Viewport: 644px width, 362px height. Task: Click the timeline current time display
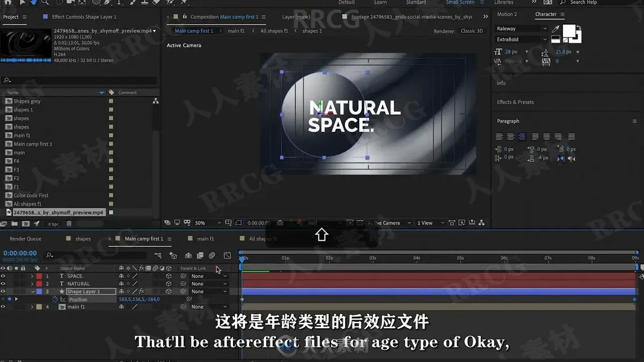click(20, 253)
